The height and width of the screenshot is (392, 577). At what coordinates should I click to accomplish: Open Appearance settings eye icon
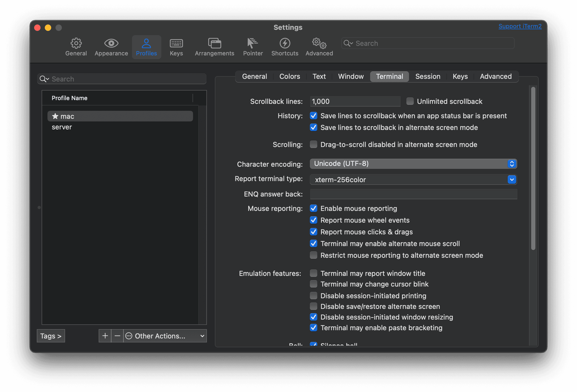(x=111, y=43)
